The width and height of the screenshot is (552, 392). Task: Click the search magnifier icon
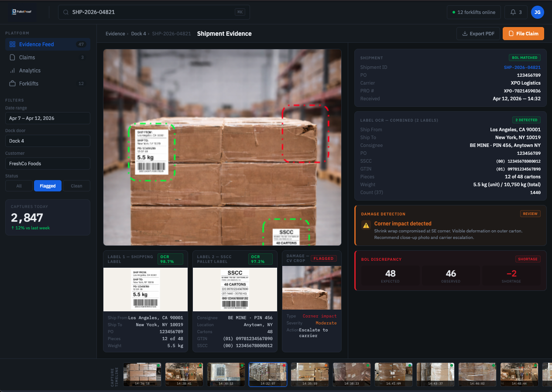tap(65, 12)
